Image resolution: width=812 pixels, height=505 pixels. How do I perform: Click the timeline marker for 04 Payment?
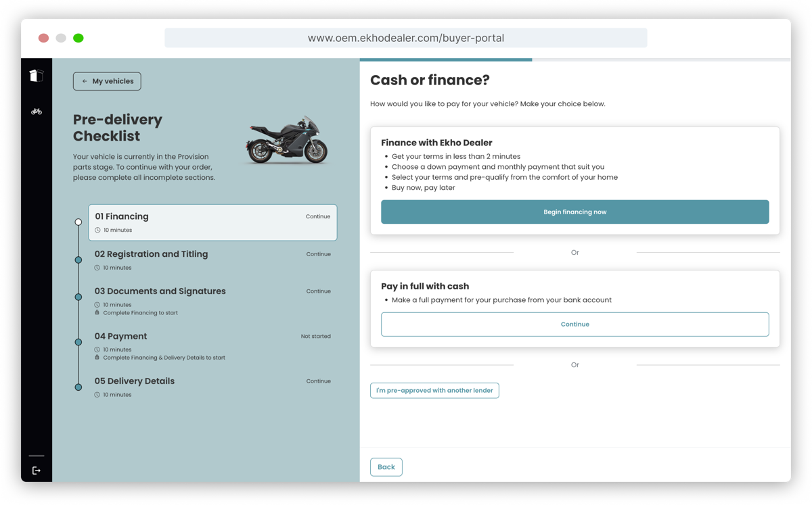(78, 342)
